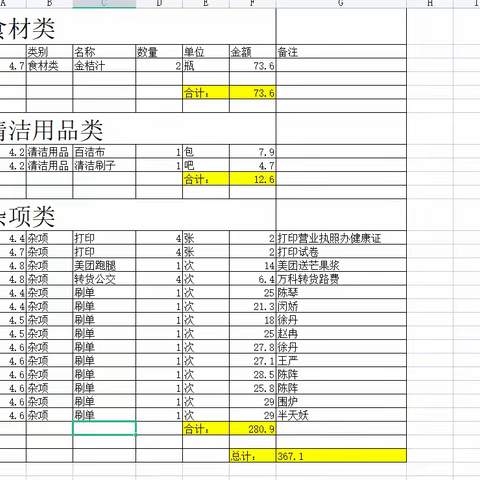The height and width of the screenshot is (480, 480).
Task: Select the 数量 header cell
Action: tap(159, 52)
